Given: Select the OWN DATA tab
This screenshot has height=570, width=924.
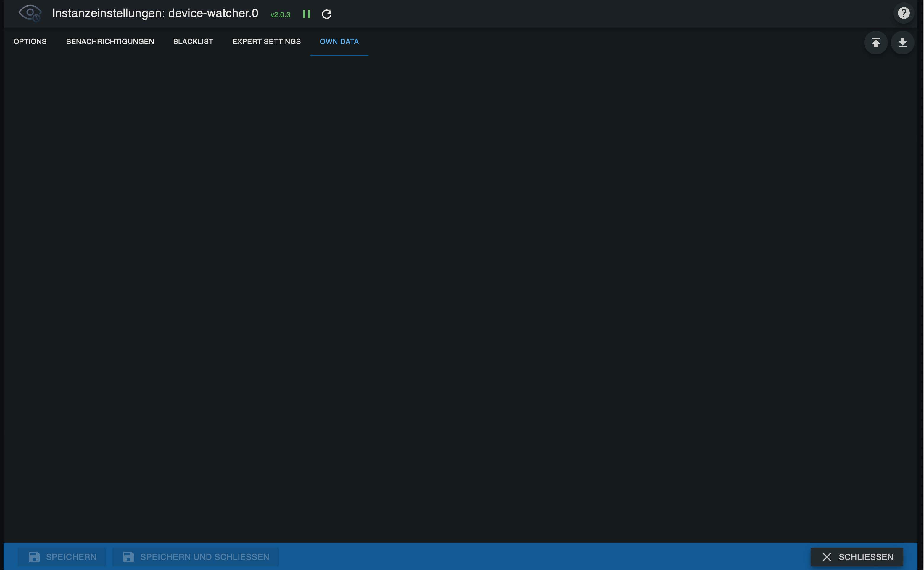Looking at the screenshot, I should [339, 41].
